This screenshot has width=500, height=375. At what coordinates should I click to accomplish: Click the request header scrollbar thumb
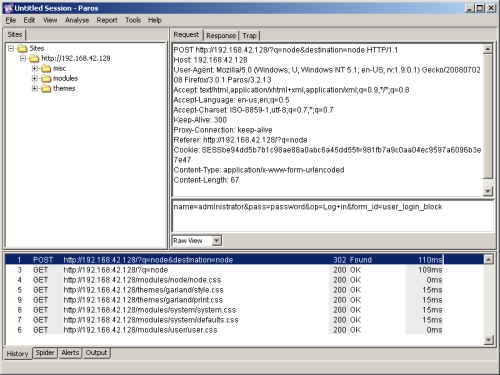(488, 116)
